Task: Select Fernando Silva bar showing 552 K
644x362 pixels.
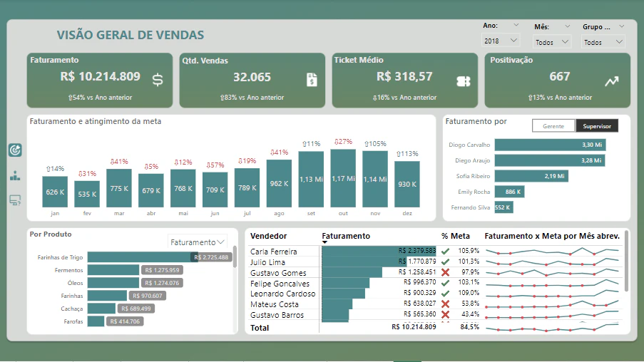Action: coord(504,207)
